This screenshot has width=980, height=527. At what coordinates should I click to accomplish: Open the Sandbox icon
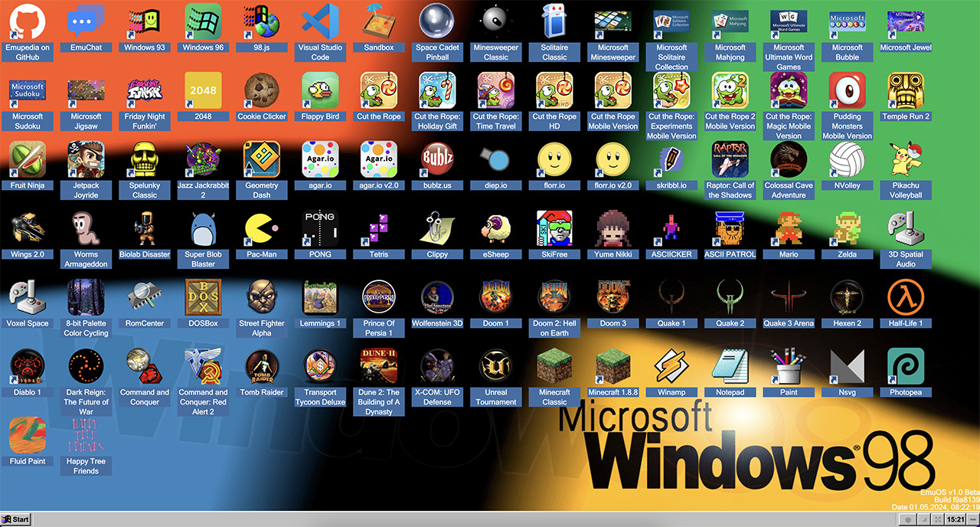pyautogui.click(x=379, y=21)
